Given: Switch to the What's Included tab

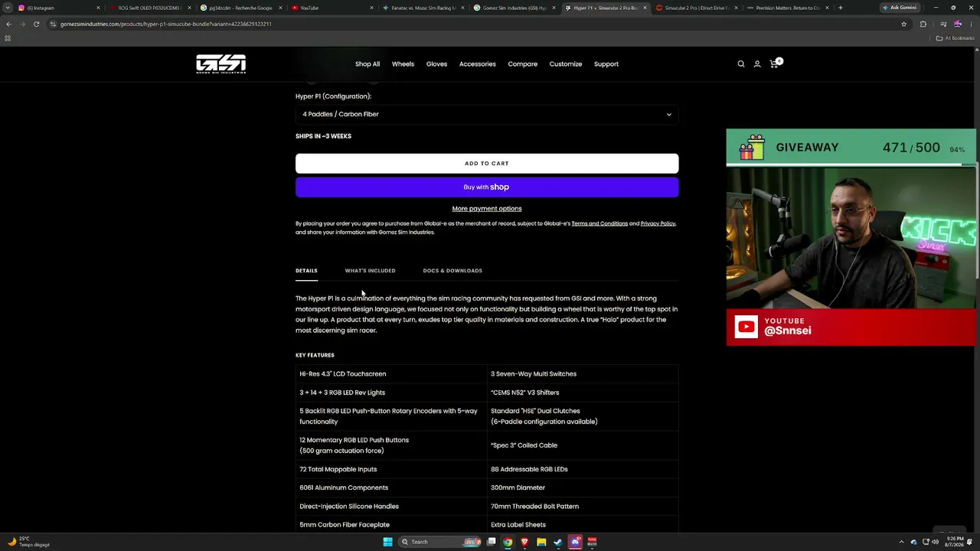Looking at the screenshot, I should tap(370, 271).
